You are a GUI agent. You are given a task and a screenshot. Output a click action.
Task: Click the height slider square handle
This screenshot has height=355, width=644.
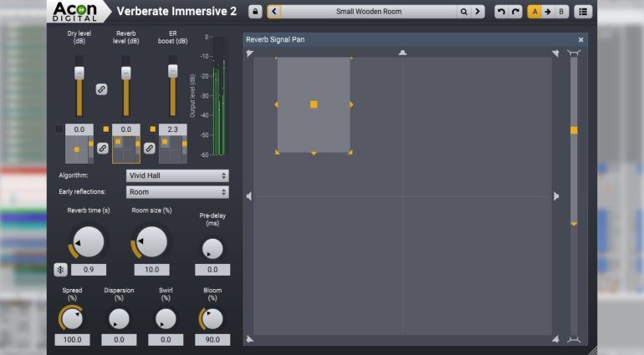pos(574,130)
